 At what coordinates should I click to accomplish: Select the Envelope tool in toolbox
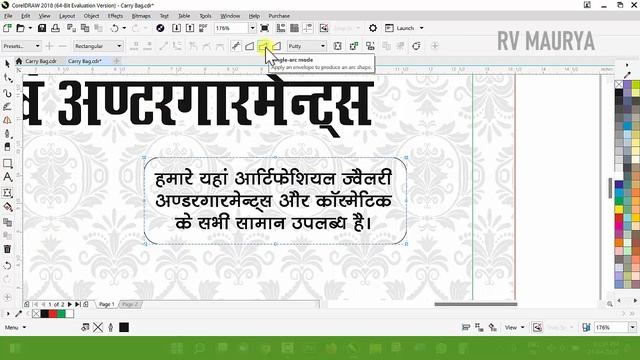click(7, 193)
